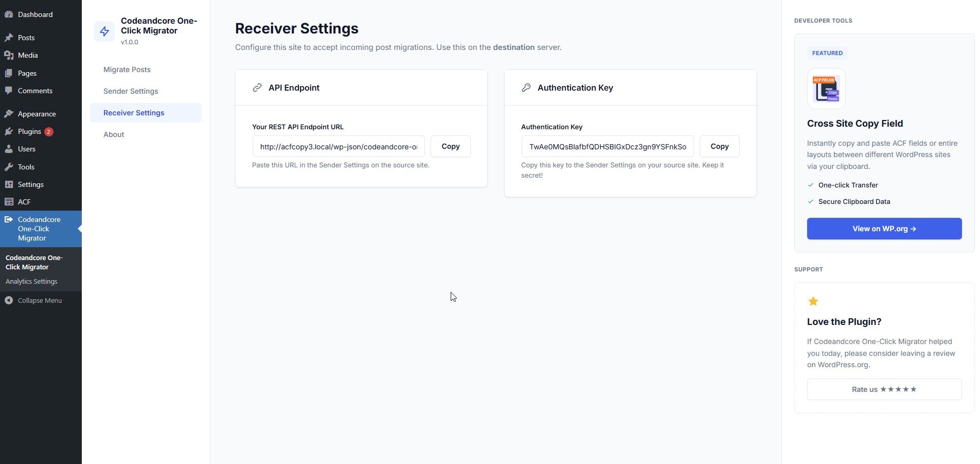
Task: Click the Users person icon
Action: click(9, 149)
